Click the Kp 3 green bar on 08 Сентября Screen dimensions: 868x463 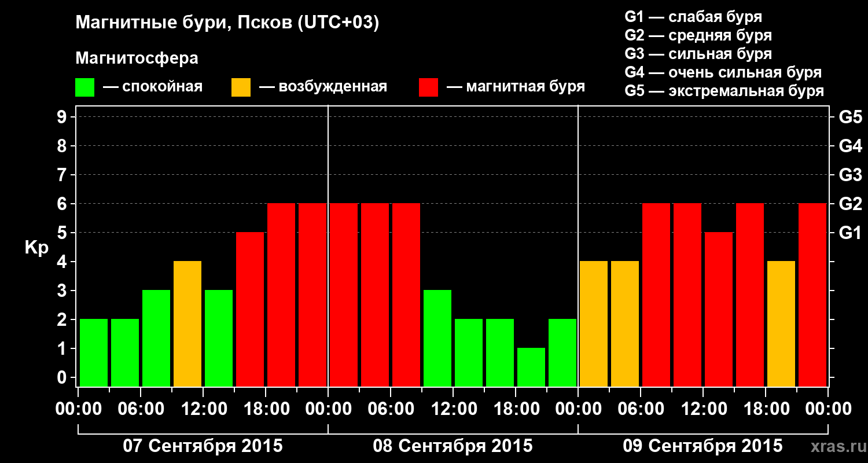pos(437,338)
